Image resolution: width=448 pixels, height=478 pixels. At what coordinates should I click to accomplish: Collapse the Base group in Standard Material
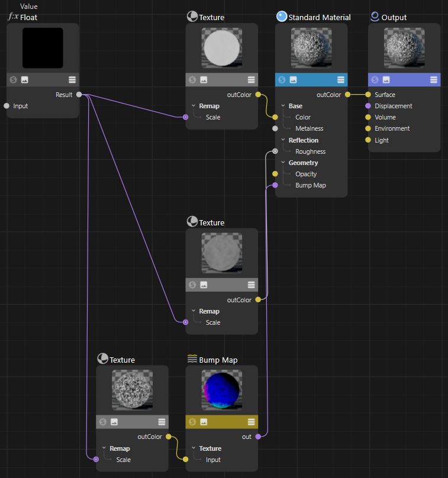pyautogui.click(x=283, y=106)
